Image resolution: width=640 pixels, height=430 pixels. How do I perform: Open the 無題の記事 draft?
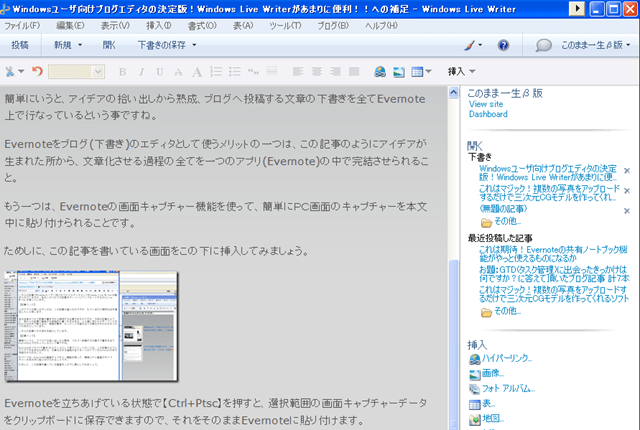pos(503,209)
